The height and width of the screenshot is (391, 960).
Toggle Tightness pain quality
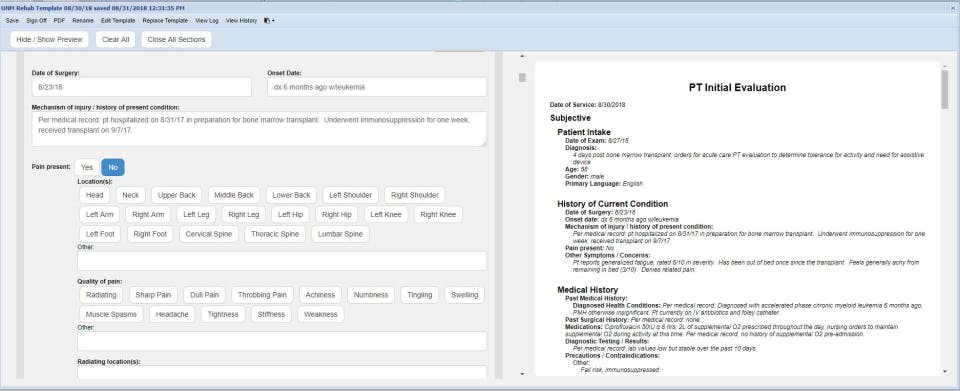pyautogui.click(x=223, y=315)
